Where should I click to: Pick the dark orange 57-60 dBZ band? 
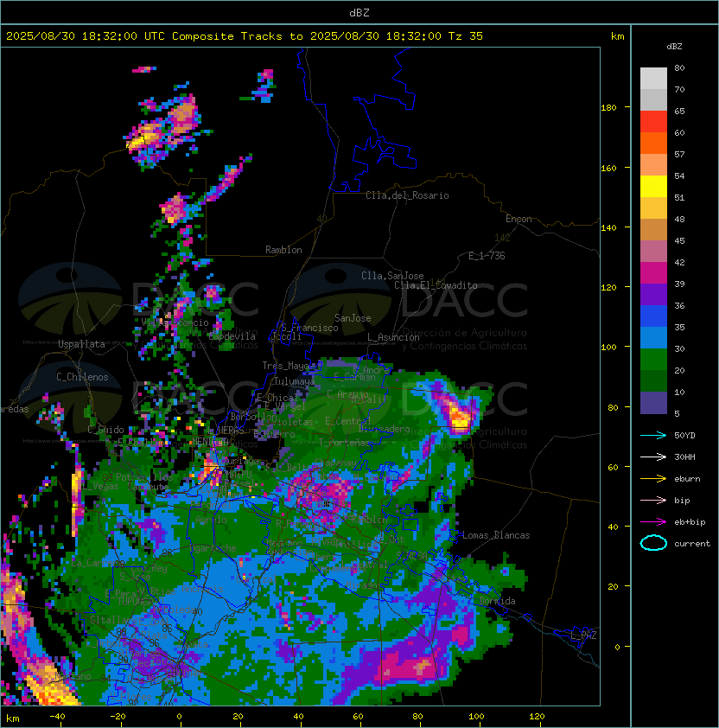click(653, 143)
